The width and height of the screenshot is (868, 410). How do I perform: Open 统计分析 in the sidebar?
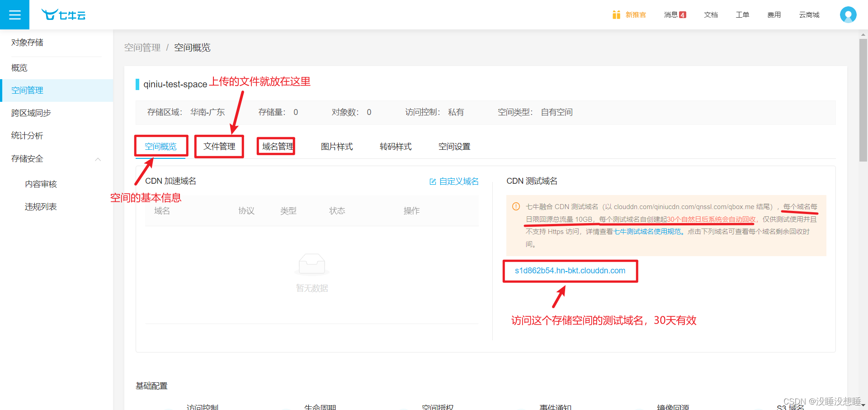coord(57,136)
